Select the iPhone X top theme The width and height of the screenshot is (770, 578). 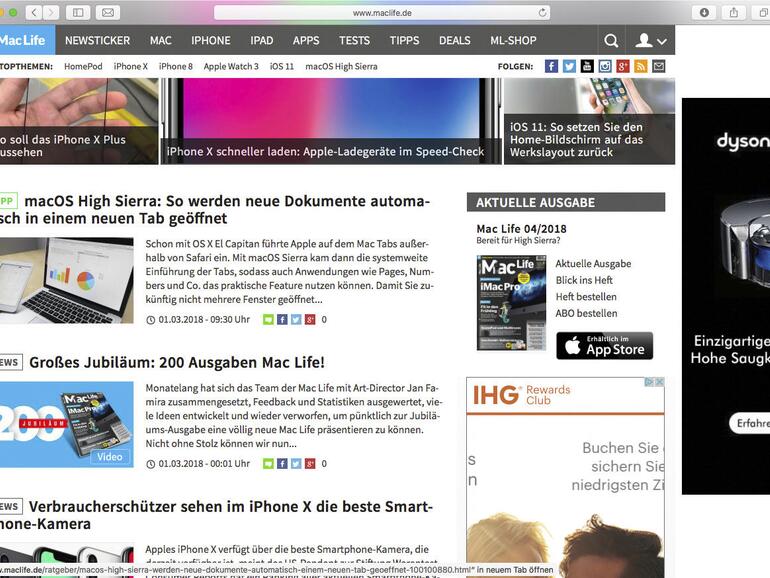click(x=131, y=66)
